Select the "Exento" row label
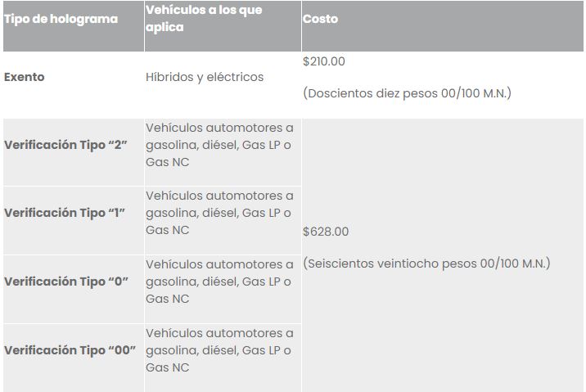The height and width of the screenshot is (392, 586). [x=25, y=77]
